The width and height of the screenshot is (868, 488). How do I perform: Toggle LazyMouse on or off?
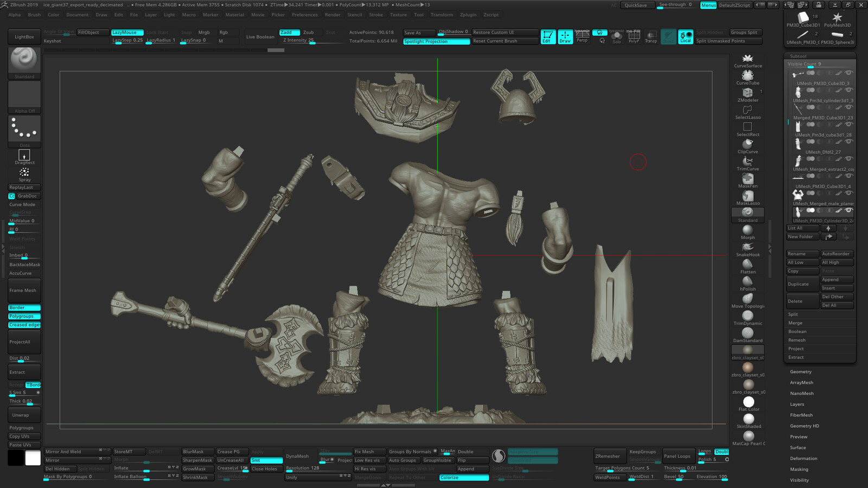tap(127, 33)
